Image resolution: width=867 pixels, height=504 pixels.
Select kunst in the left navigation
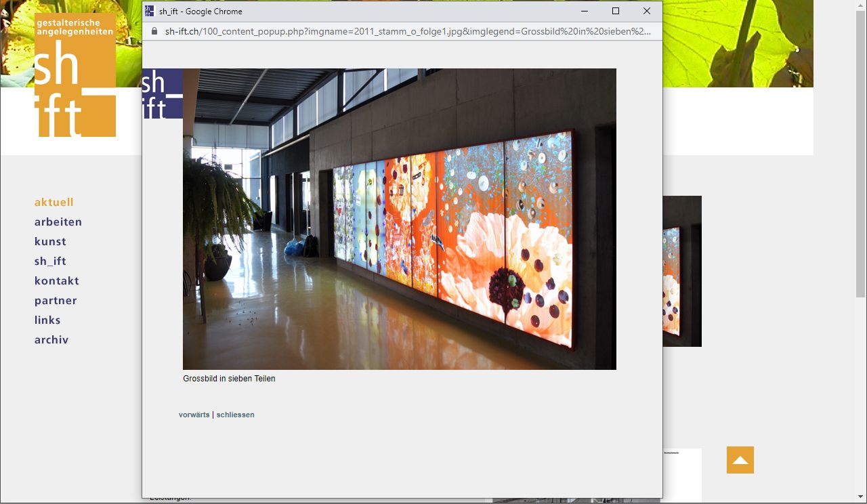pos(50,242)
